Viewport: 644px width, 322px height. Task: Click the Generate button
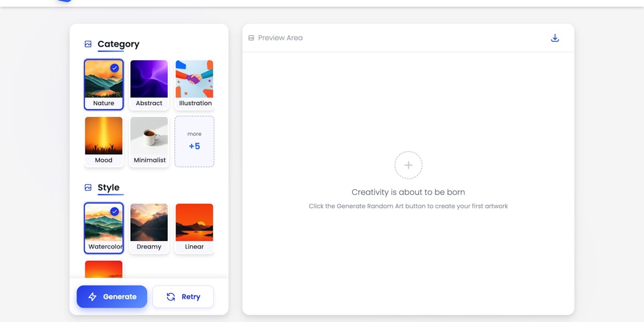click(x=112, y=297)
